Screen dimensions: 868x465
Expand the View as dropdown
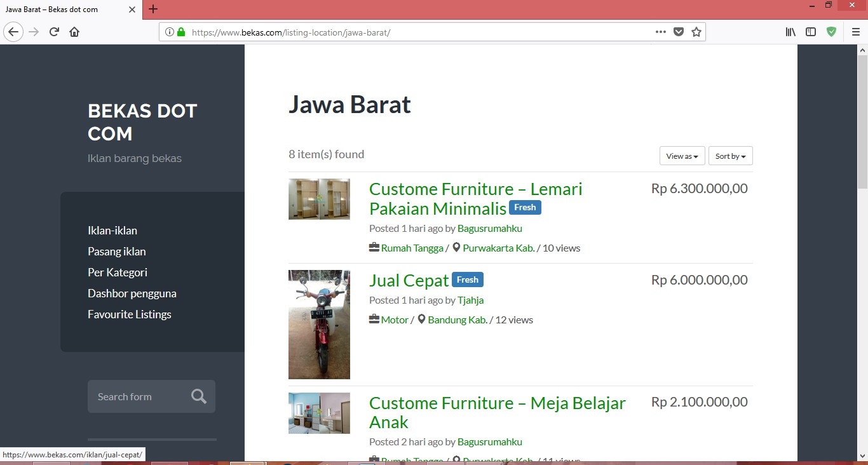682,156
